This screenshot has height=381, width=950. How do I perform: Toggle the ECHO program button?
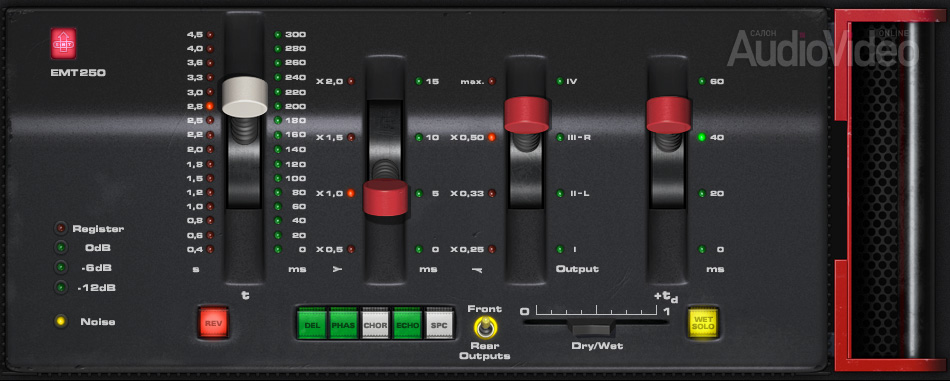407,324
